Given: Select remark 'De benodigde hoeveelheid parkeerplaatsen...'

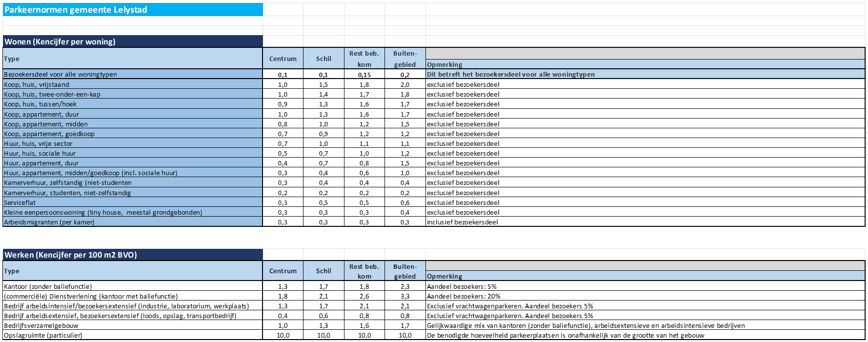Looking at the screenshot, I should 645,335.
